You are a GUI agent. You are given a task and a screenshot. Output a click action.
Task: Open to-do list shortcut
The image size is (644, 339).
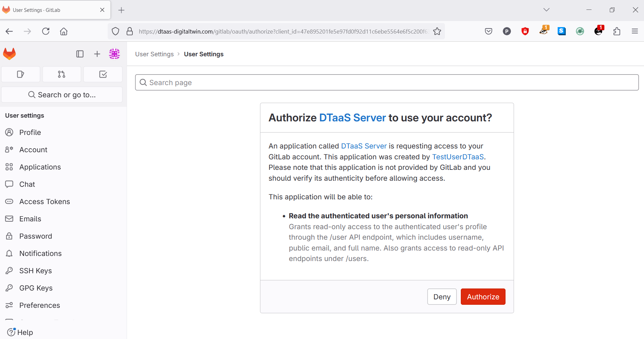(x=103, y=74)
